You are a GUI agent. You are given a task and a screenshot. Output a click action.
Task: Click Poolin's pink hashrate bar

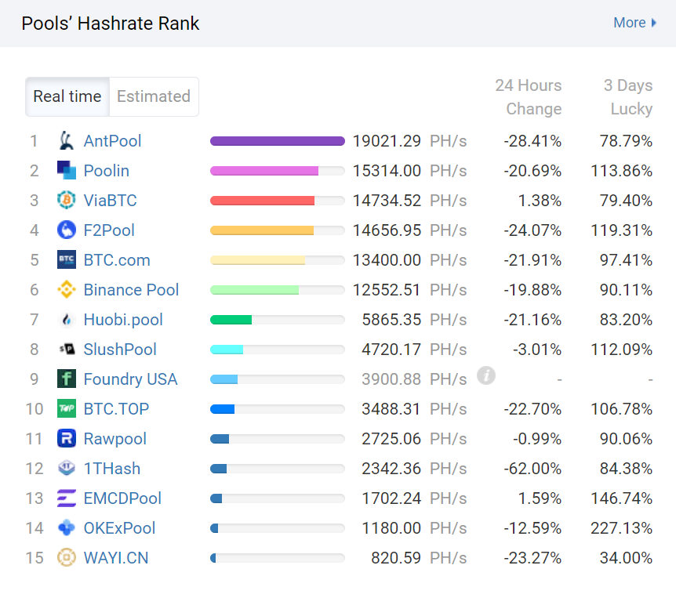pyautogui.click(x=264, y=171)
